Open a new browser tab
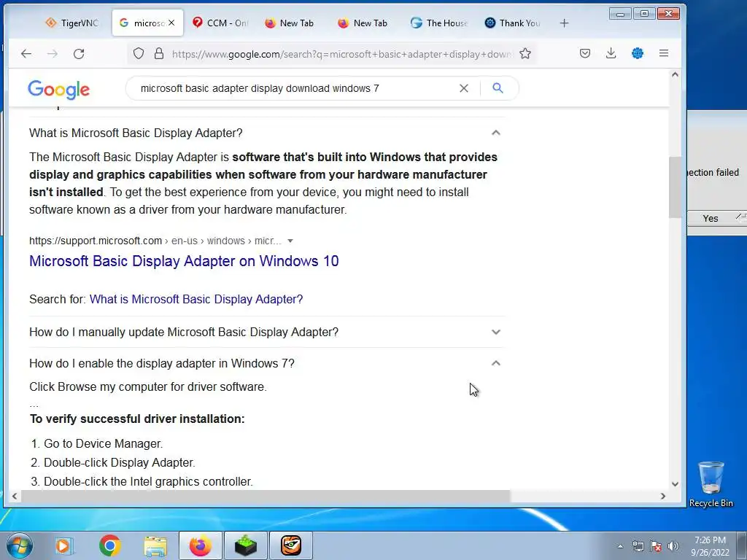 [564, 23]
